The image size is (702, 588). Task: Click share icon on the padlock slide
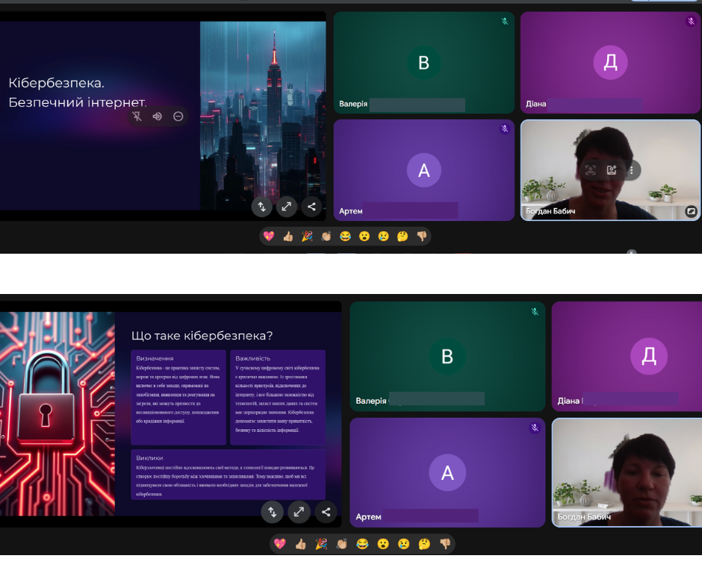325,512
